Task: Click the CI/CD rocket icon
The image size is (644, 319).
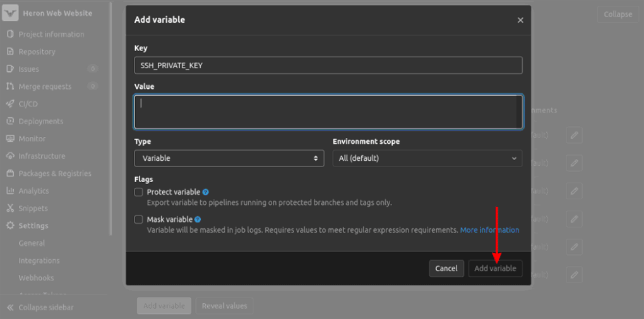Action: (10, 104)
